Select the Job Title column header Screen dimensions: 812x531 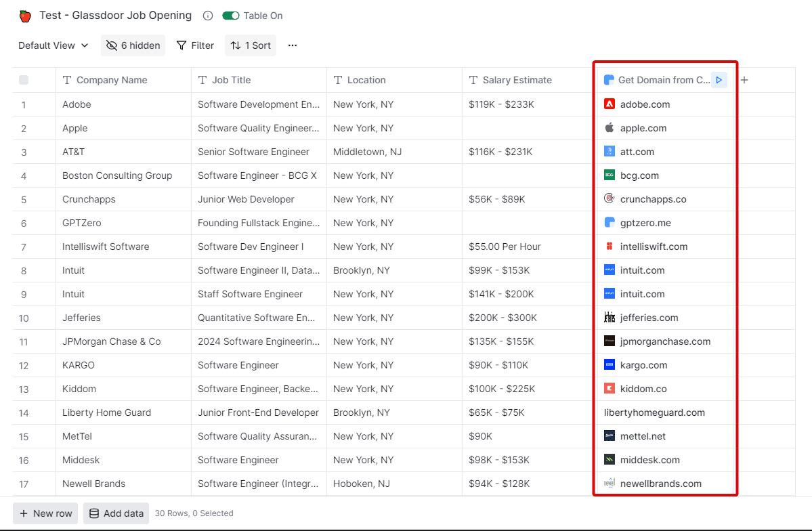[259, 80]
